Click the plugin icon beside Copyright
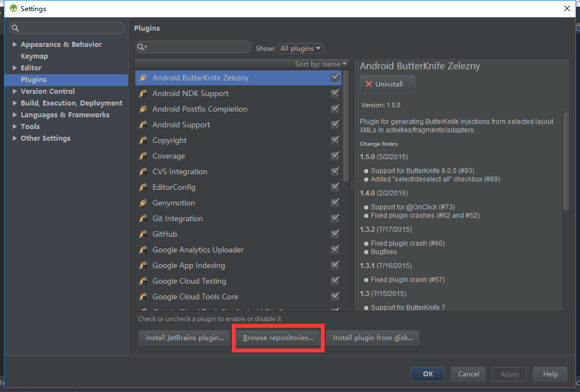This screenshot has height=392, width=580. pos(143,141)
